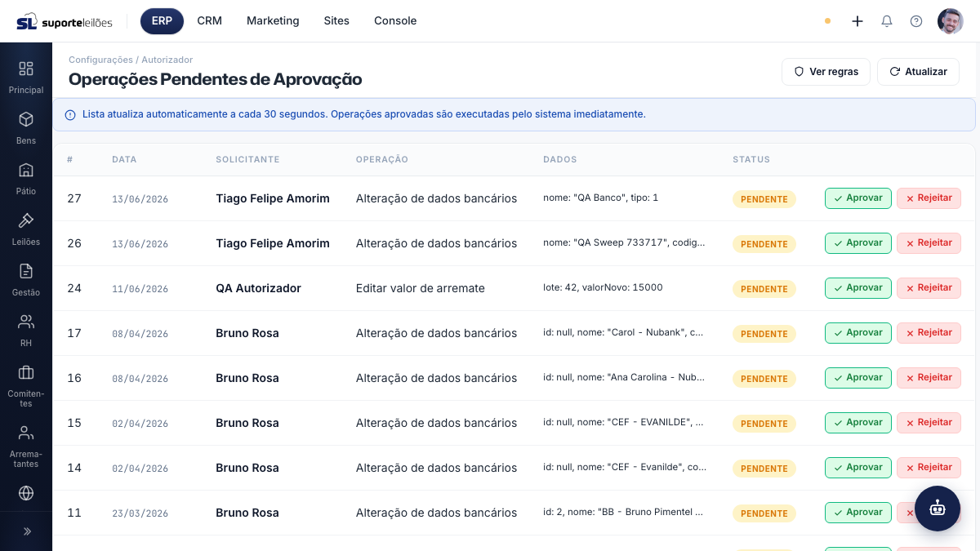Click Bruno Rosa in row 17

247,333
